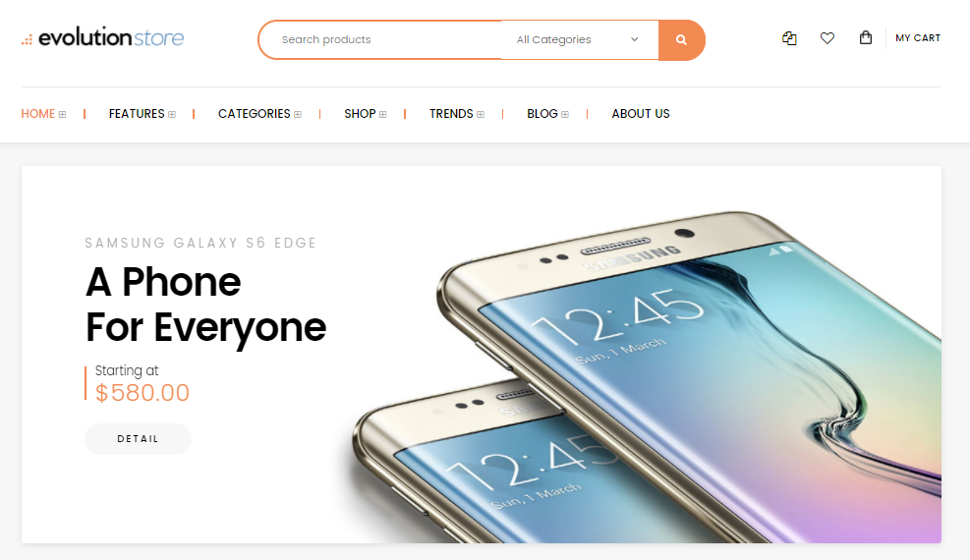Click the evolution store logo
Image resolution: width=970 pixels, height=560 pixels.
pos(102,37)
